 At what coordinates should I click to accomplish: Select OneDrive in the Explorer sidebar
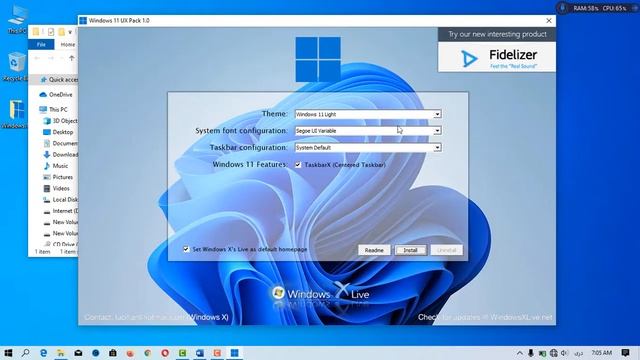pyautogui.click(x=56, y=95)
